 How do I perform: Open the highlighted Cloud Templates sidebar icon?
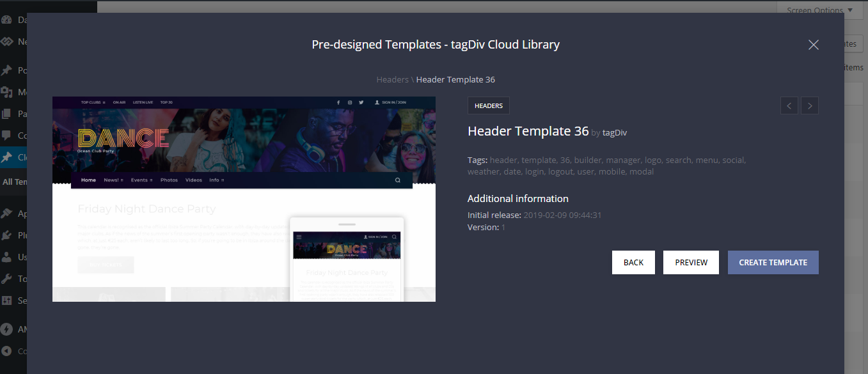6,157
